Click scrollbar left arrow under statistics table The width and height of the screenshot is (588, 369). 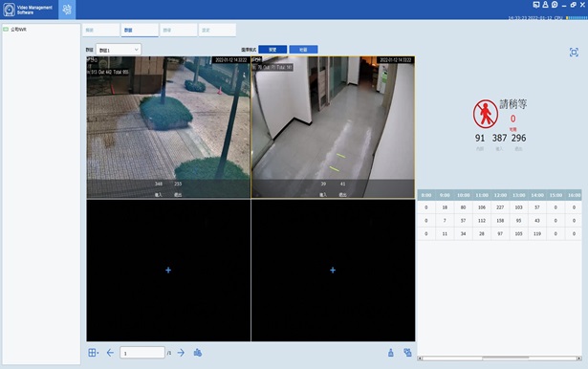pyautogui.click(x=420, y=358)
